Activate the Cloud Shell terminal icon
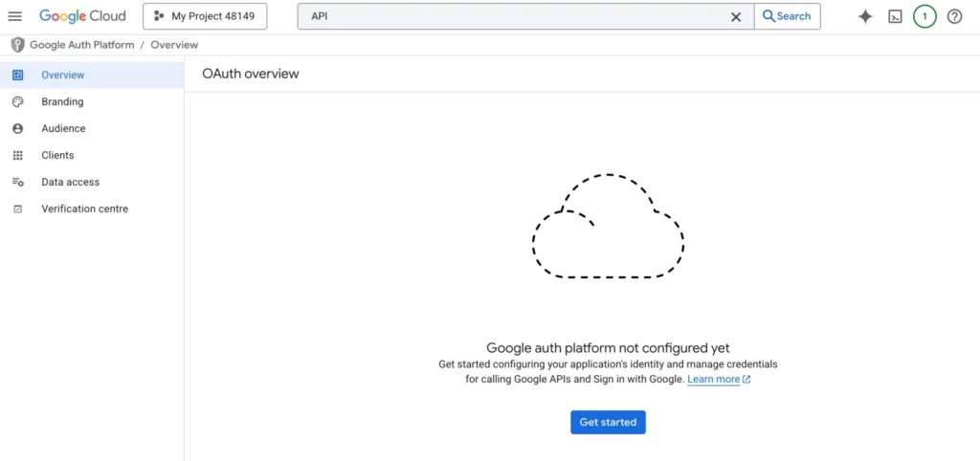The image size is (980, 461). (x=895, y=17)
